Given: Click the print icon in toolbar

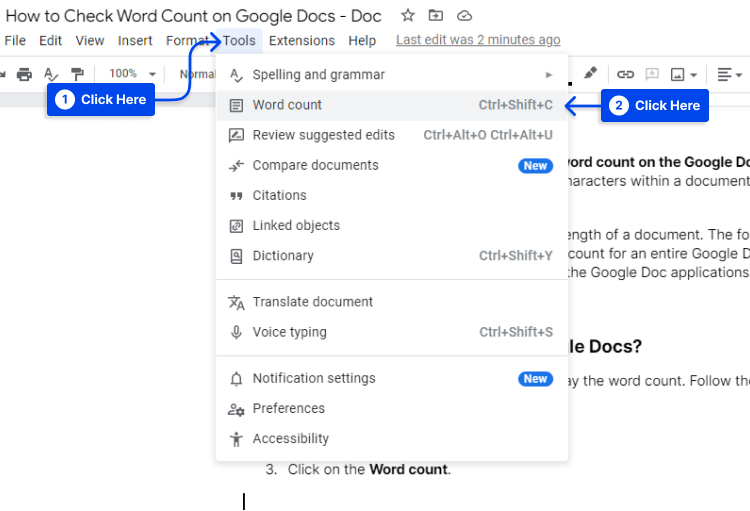Looking at the screenshot, I should click(x=24, y=74).
